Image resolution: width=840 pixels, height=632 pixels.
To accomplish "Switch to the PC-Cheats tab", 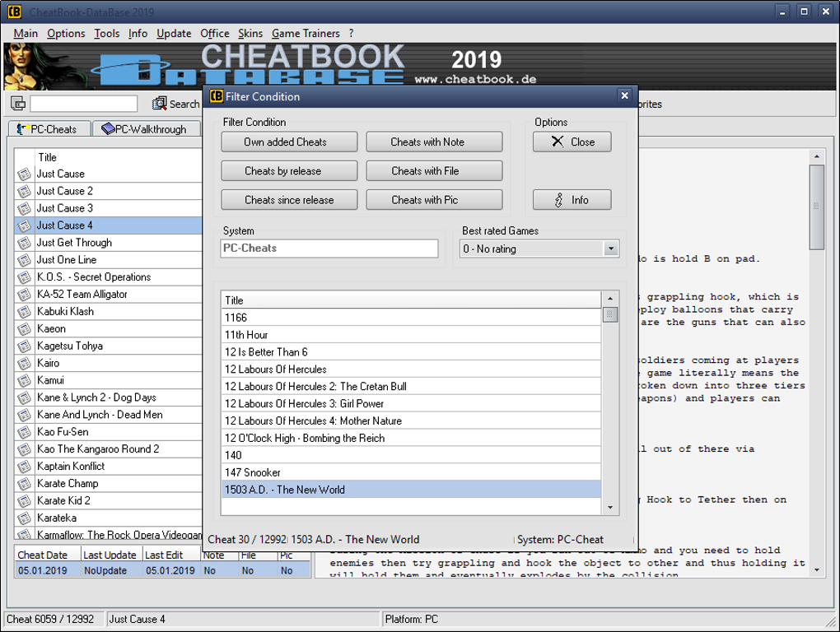I will tap(49, 129).
